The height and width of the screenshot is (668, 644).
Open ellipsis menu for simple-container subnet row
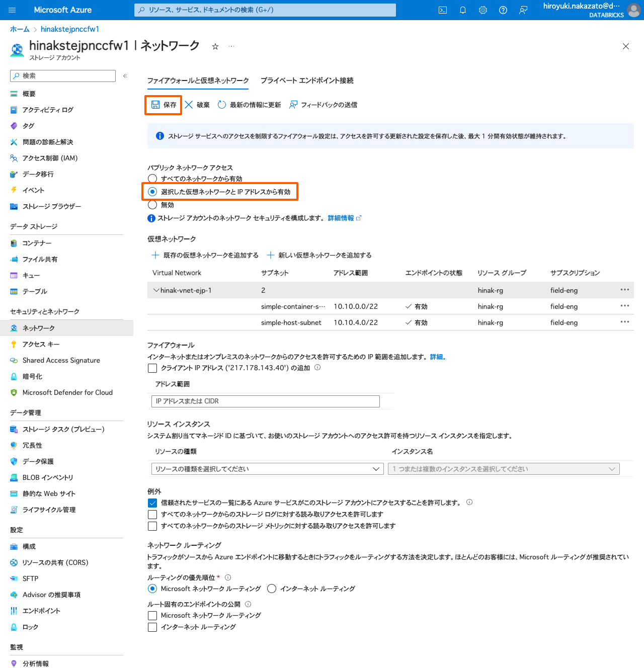tap(625, 306)
